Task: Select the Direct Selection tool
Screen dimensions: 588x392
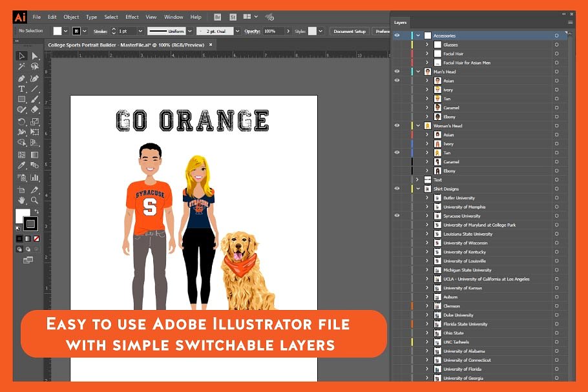Action: click(35, 56)
